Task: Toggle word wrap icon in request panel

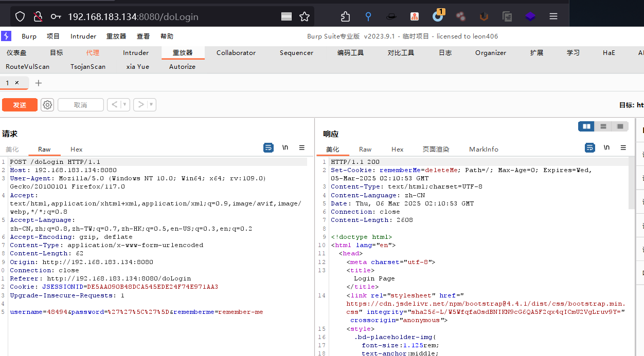Action: (269, 148)
